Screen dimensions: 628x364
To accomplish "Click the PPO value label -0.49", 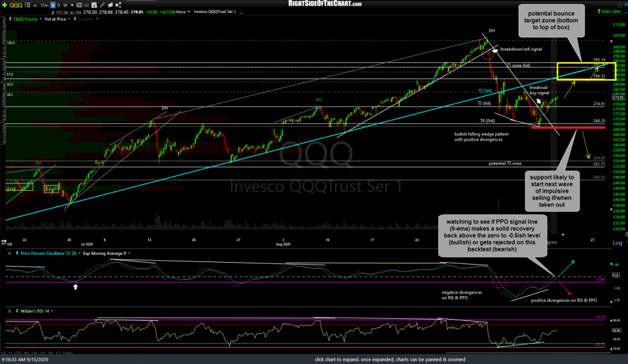I will pos(601,280).
